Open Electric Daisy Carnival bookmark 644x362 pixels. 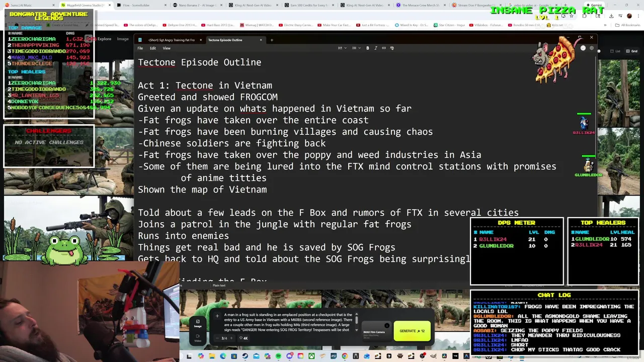pos(296,25)
